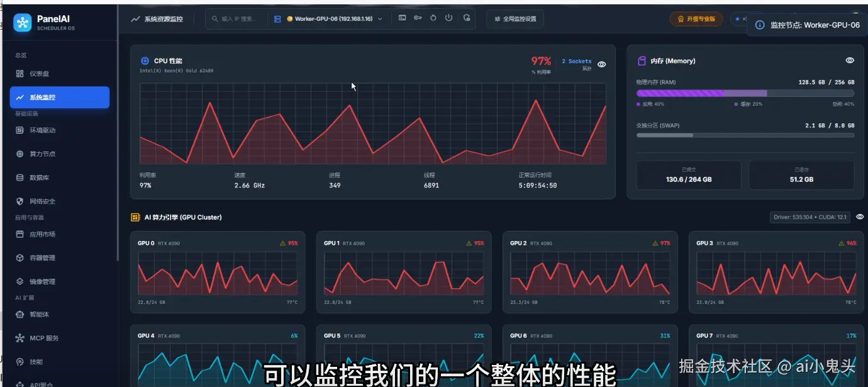Screen dimensions: 868x387
Task: Click the 交换分区 SWAP usage bar
Action: click(745, 135)
